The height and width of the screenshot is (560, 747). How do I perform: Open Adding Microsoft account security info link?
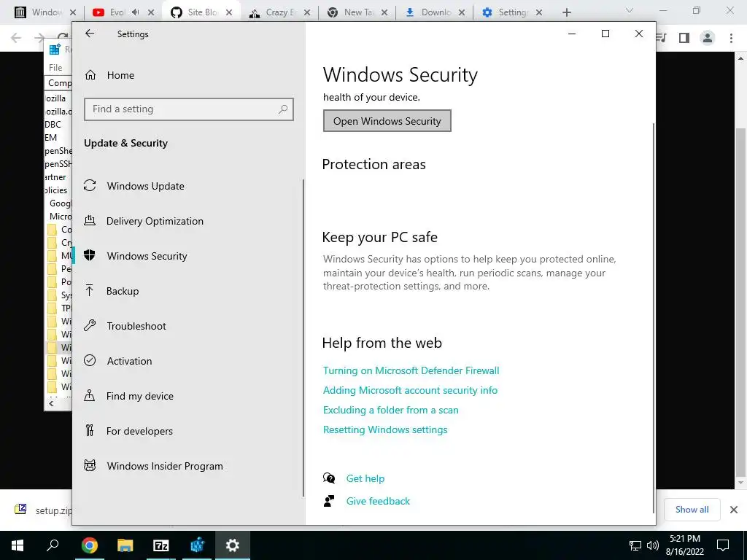pyautogui.click(x=410, y=391)
